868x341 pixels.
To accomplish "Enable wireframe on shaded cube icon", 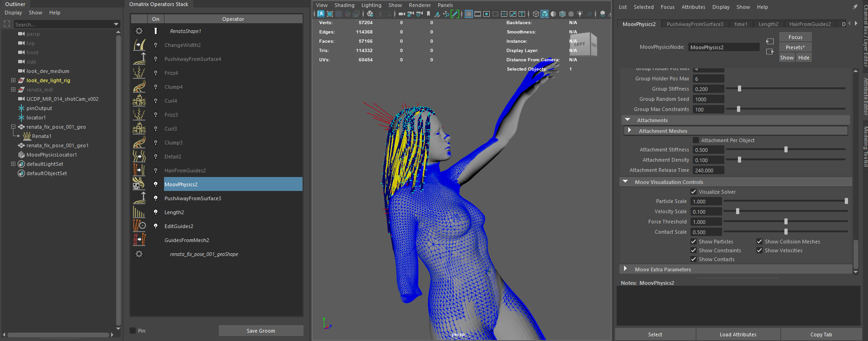I will click(x=562, y=14).
